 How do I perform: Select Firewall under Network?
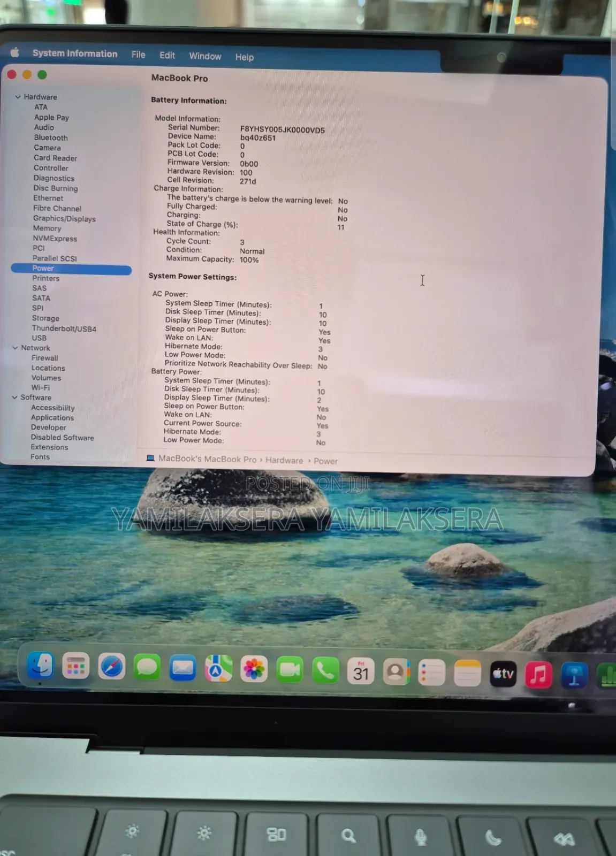45,358
